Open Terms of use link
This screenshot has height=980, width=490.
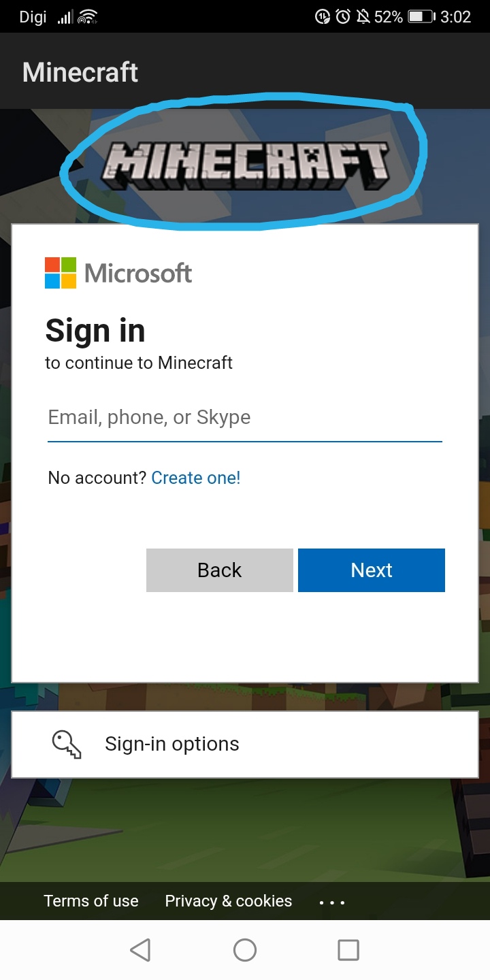pyautogui.click(x=91, y=901)
